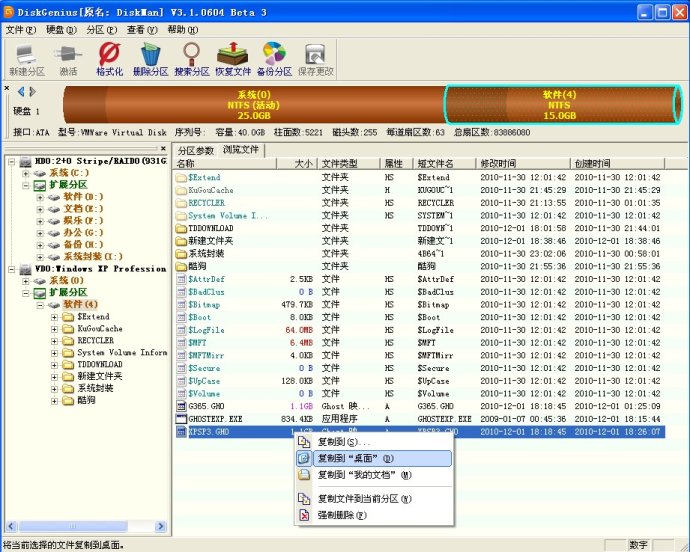Expand the 系统封装(I:) tree node
Viewport: 690px width, 552px height.
[40, 257]
